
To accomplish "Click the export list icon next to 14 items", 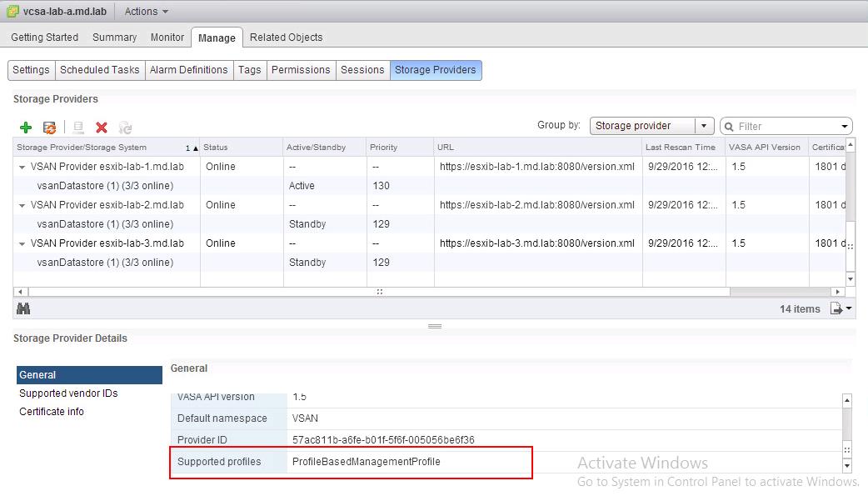I will (x=837, y=308).
